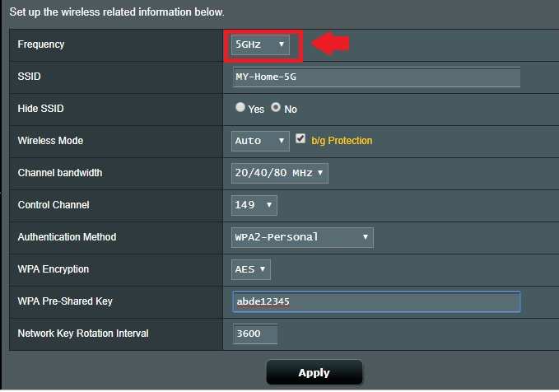Open the Authentication Method WPA2-Personal dropdown

(302, 237)
